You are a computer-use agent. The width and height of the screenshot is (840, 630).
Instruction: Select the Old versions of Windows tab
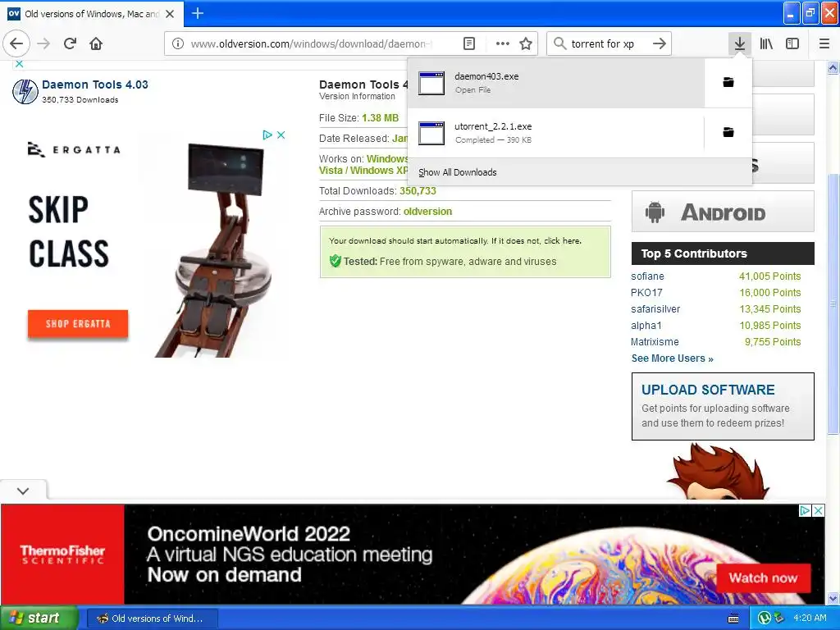coord(92,14)
